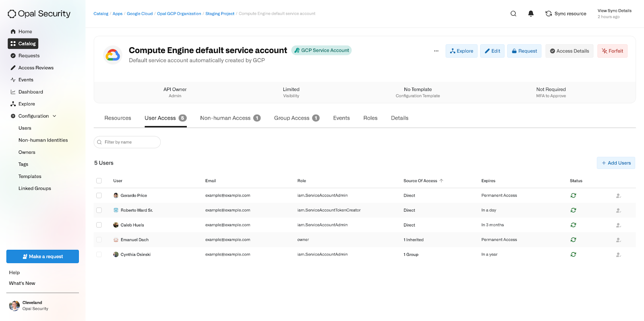Open Access Details

(570, 51)
